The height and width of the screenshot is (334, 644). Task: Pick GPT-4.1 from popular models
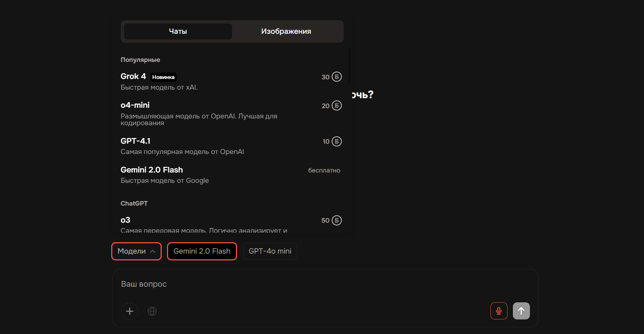pyautogui.click(x=231, y=146)
